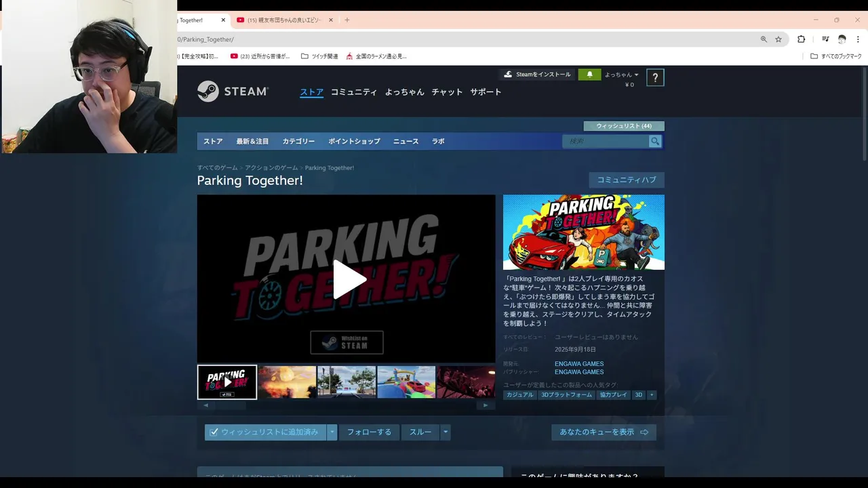Open the media control icon in Chrome
The image size is (868, 488).
point(825,39)
